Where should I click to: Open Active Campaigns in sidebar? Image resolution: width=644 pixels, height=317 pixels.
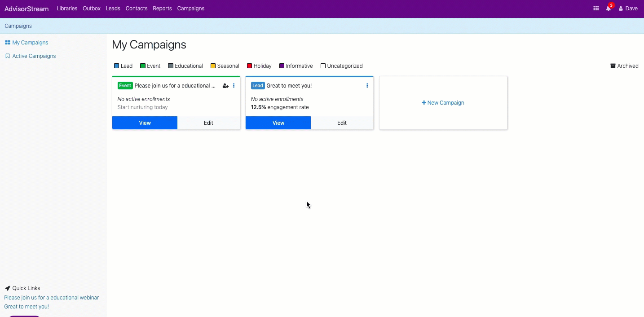click(34, 56)
